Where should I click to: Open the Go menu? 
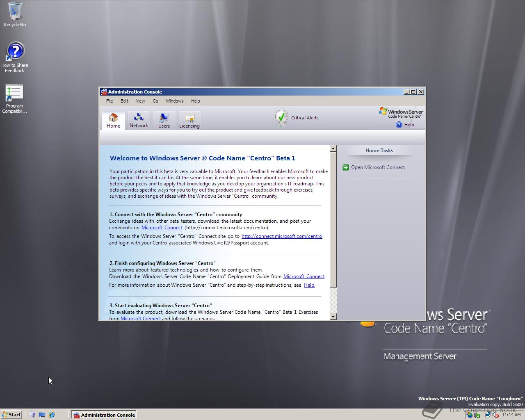coord(155,101)
